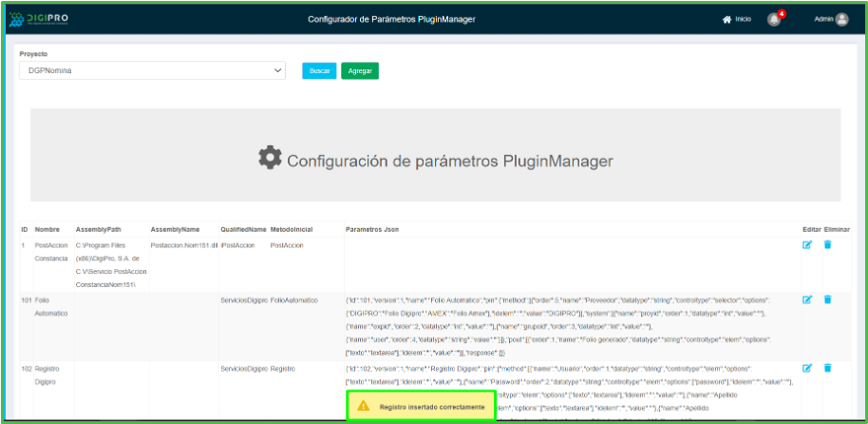Viewport: 868px width, 424px height.
Task: Click the gear icon in the banner
Action: click(271, 158)
